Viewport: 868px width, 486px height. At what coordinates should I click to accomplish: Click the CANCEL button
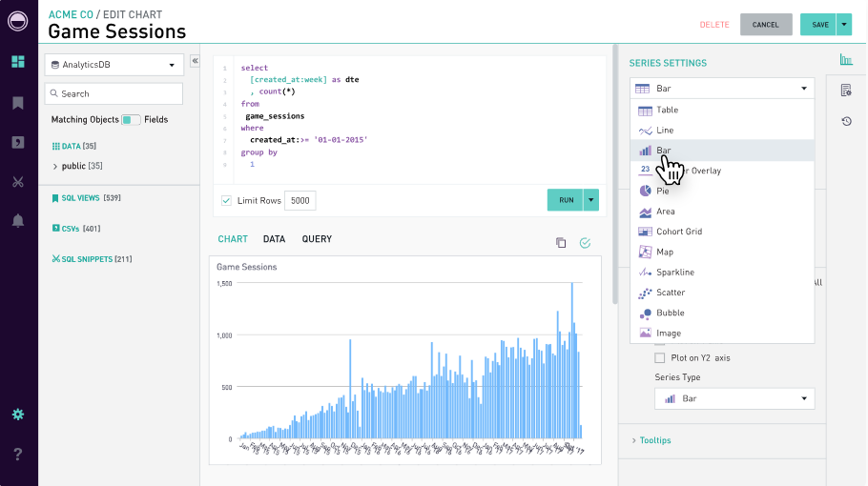[x=765, y=25]
